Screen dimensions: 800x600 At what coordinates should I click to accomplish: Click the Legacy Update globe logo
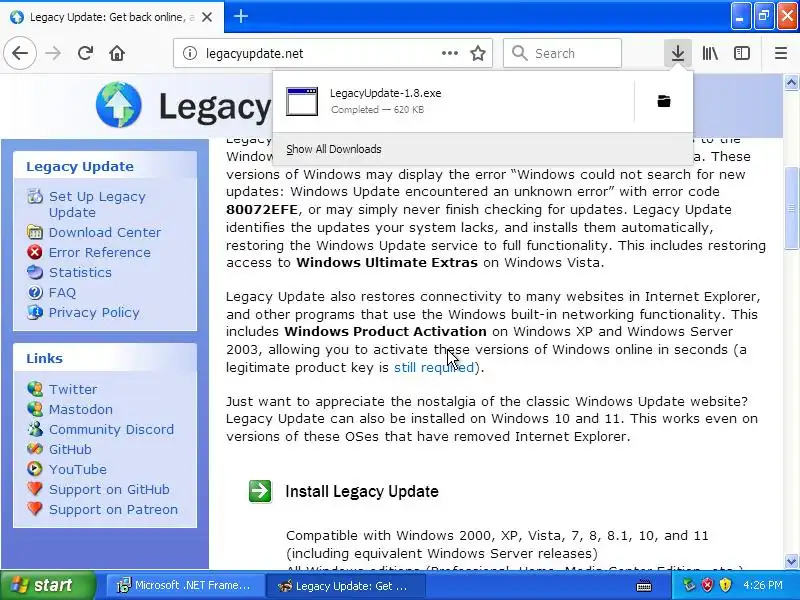pyautogui.click(x=118, y=105)
